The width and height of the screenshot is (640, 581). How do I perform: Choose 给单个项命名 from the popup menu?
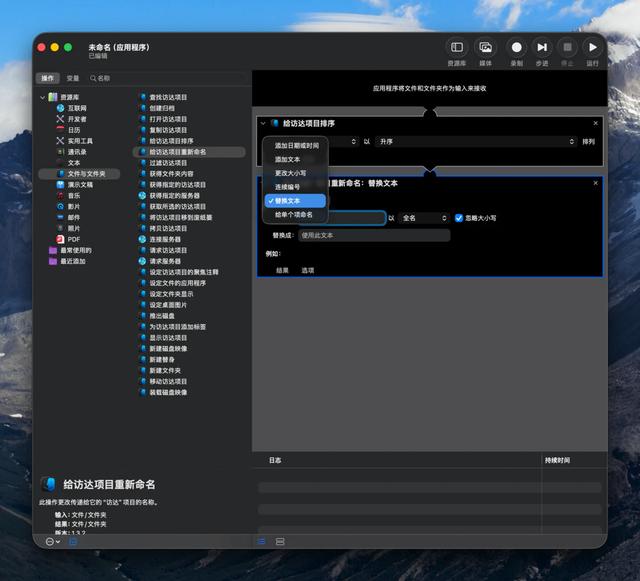(x=295, y=215)
